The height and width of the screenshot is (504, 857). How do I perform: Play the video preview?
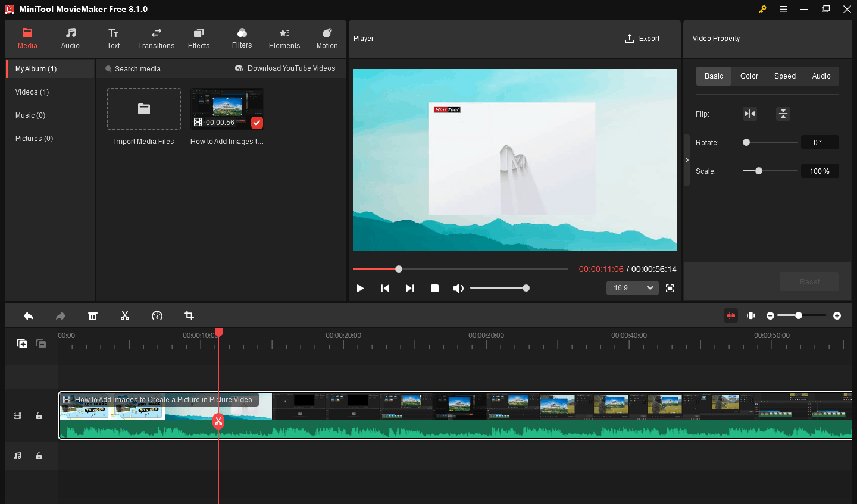pyautogui.click(x=360, y=288)
